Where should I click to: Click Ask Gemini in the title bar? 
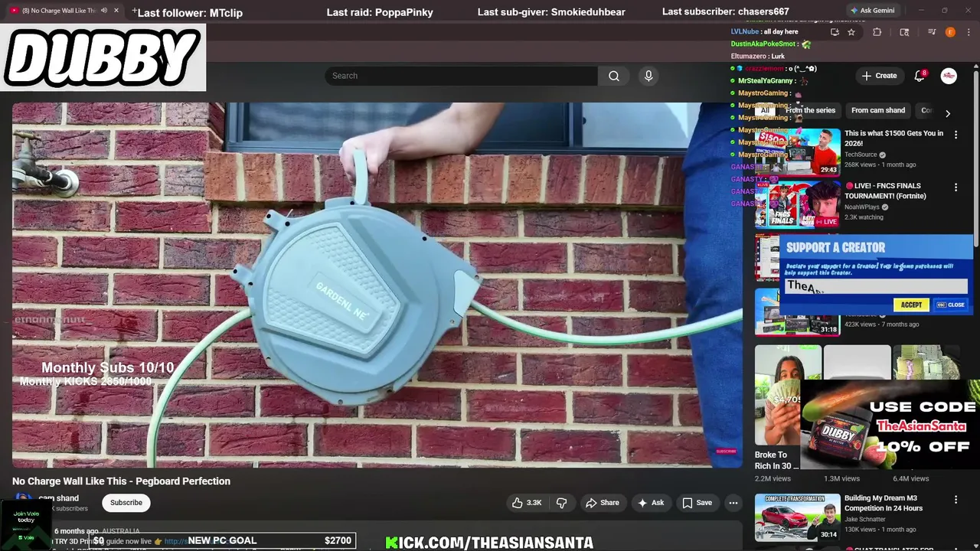point(871,11)
